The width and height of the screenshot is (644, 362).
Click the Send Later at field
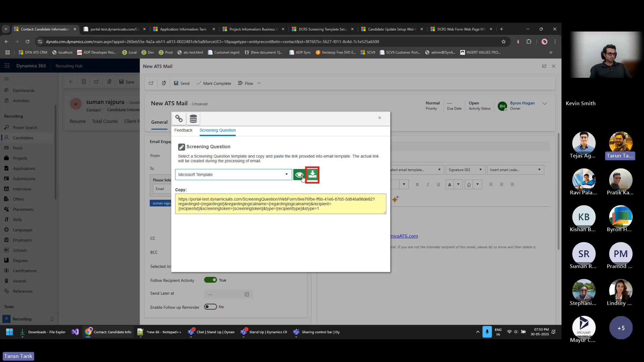point(228,294)
